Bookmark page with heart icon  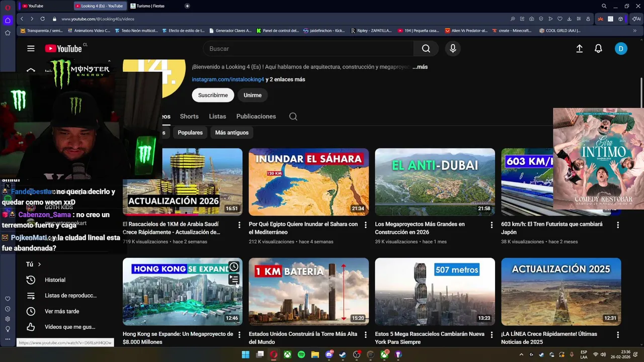click(x=560, y=19)
